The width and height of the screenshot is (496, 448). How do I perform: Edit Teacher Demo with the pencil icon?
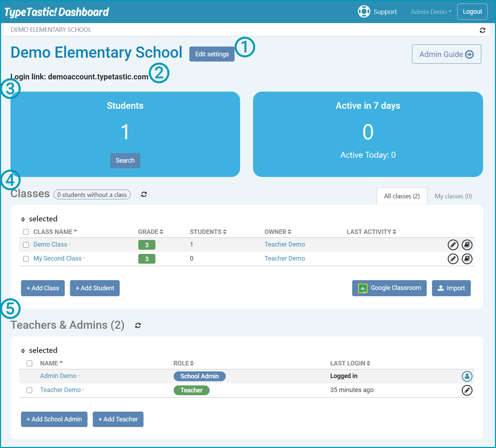(467, 390)
